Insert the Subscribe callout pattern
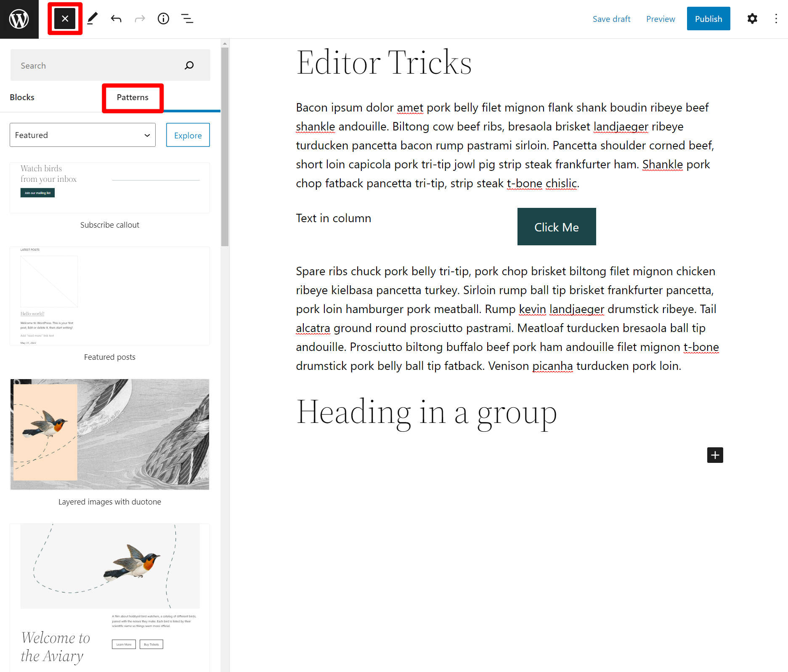Viewport: 788px width, 672px height. (109, 188)
